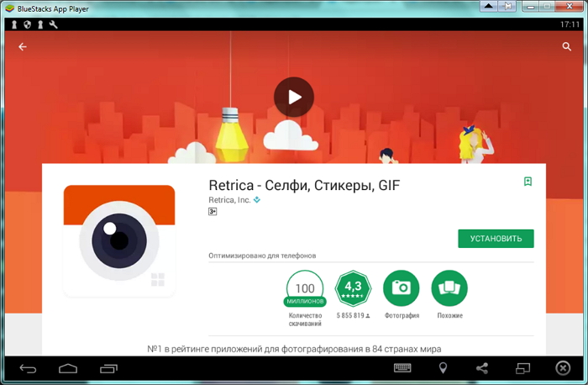Screen dimensions: 588x385
Task: Open the BlueStacks location pin icon
Action: tap(443, 368)
